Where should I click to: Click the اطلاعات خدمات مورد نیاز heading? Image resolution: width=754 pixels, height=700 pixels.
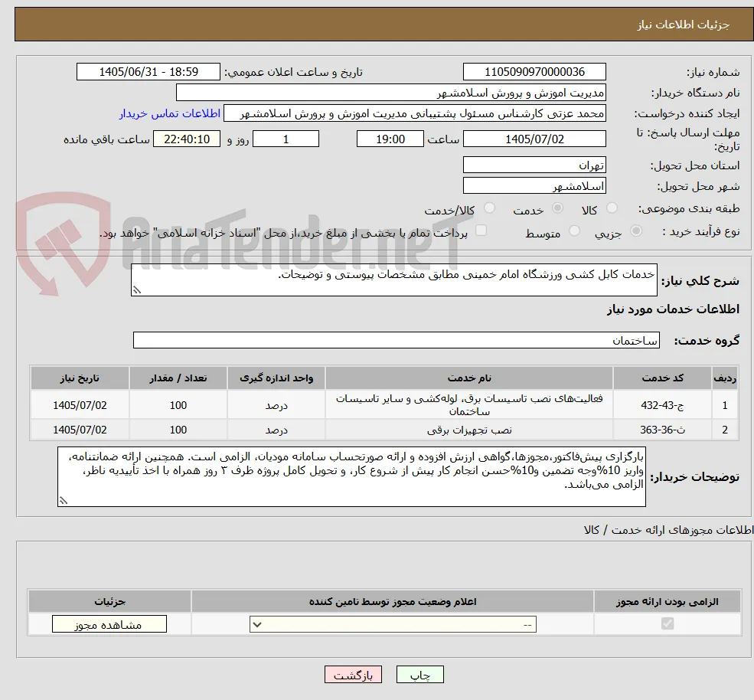pyautogui.click(x=673, y=309)
